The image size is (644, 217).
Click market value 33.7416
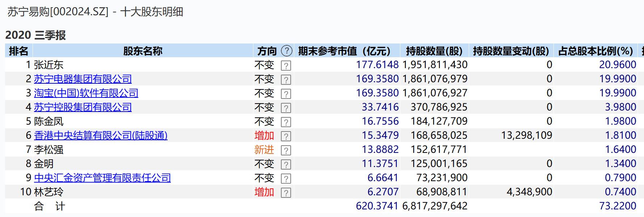click(x=380, y=107)
